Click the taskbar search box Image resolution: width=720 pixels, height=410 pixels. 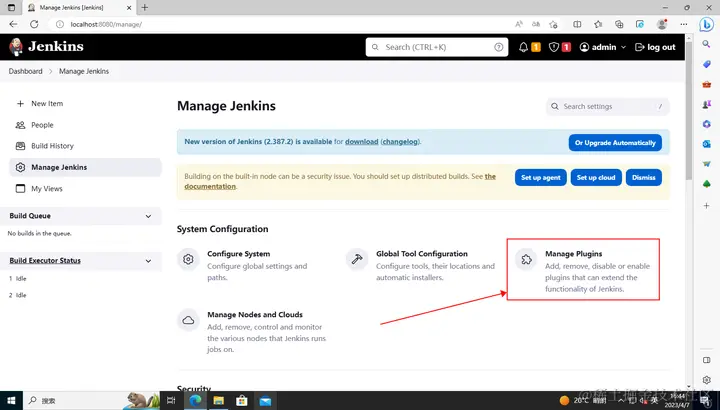pyautogui.click(x=92, y=400)
